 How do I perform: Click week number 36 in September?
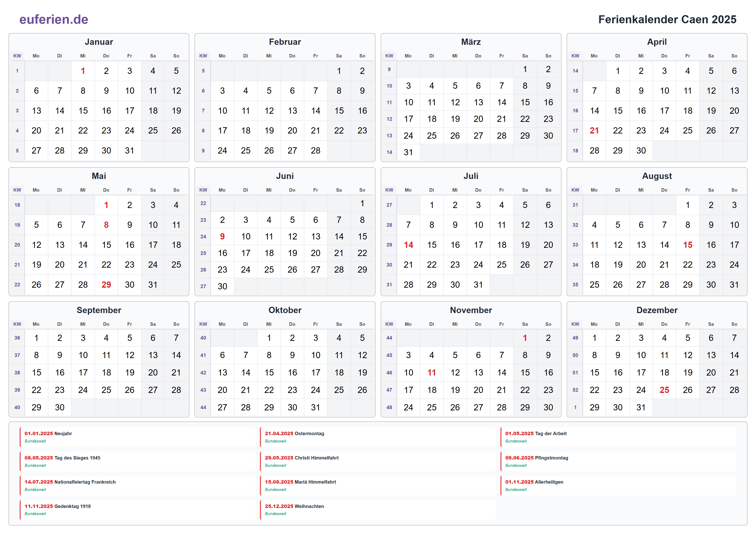[x=17, y=338]
